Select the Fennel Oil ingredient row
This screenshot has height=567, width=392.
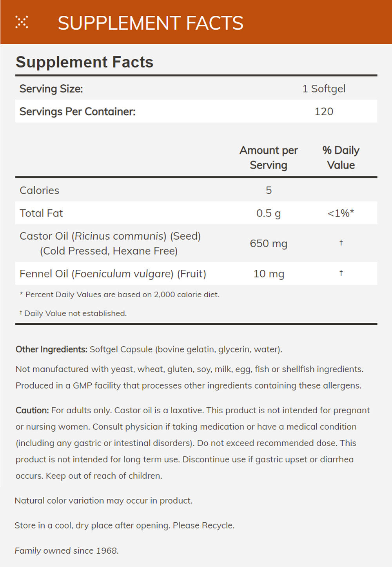[x=113, y=274]
